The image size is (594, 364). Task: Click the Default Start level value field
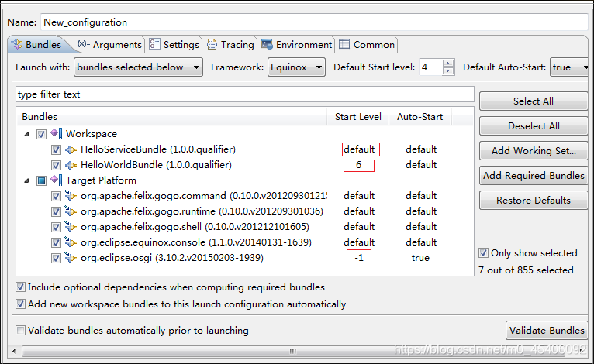430,67
